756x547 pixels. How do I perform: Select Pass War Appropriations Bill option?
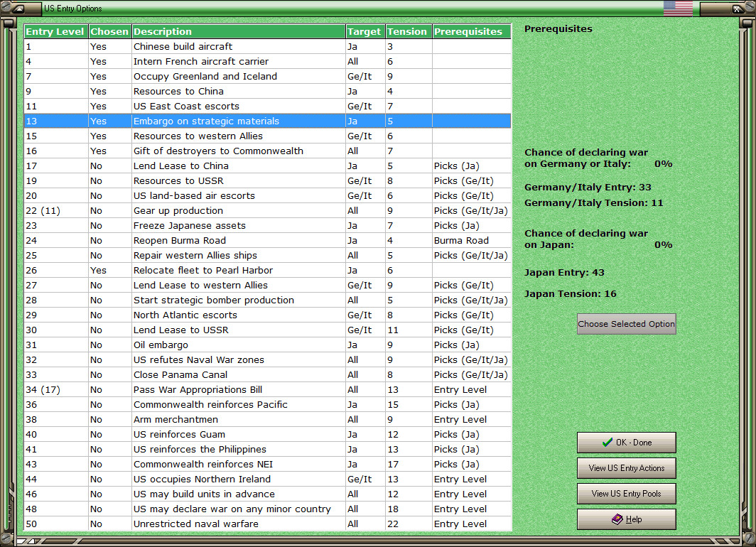pyautogui.click(x=268, y=390)
